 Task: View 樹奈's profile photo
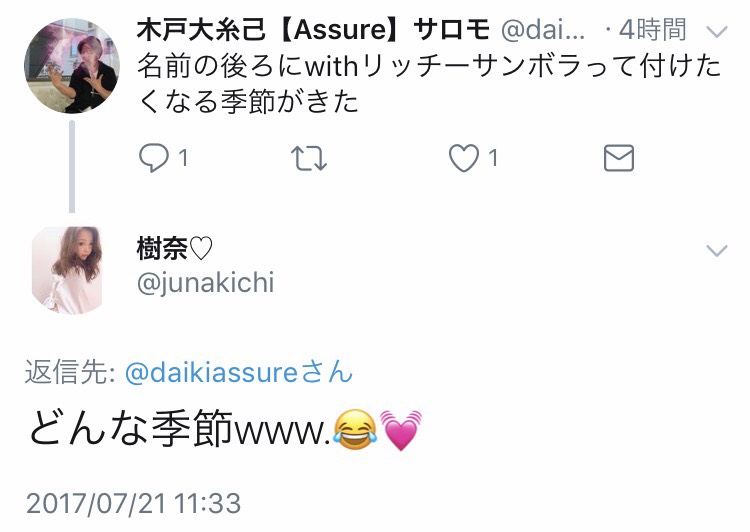pos(67,270)
